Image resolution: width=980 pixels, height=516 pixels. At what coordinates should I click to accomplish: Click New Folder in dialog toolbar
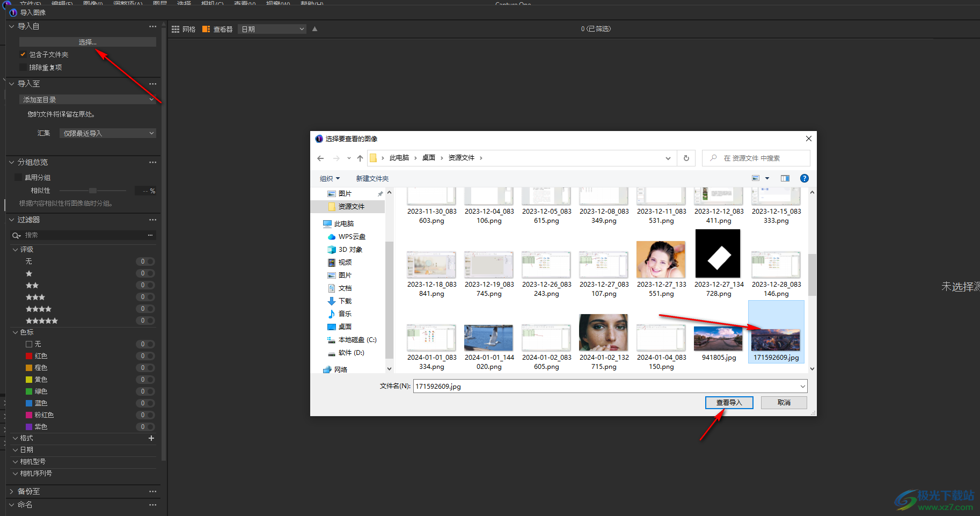coord(372,179)
